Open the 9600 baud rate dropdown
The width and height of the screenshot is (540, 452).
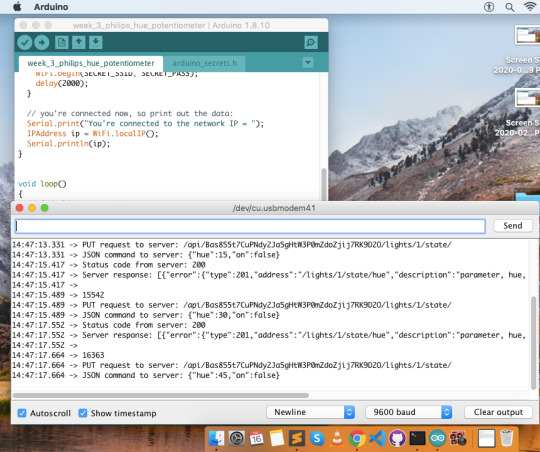[x=409, y=412]
